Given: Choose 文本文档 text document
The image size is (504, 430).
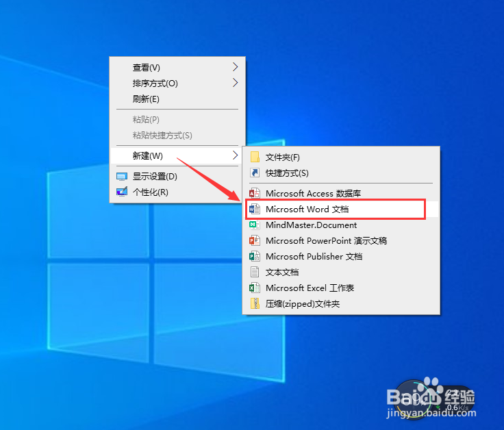Looking at the screenshot, I should [x=341, y=273].
